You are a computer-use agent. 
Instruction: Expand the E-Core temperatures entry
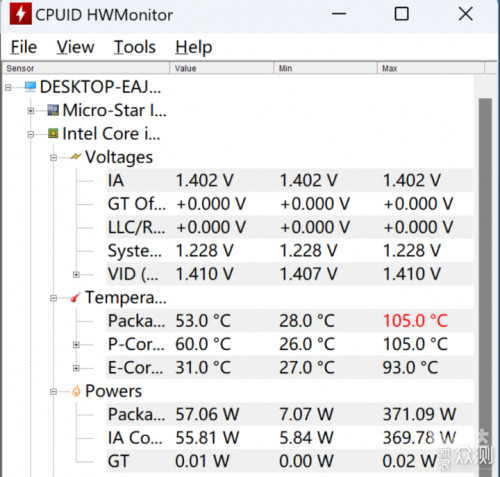pyautogui.click(x=76, y=368)
